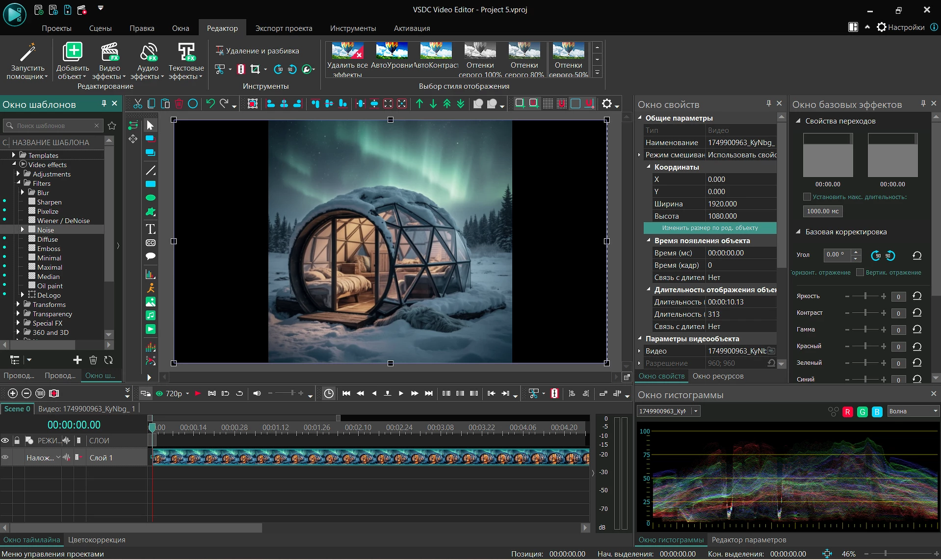Toggle visibility eye for Слой 1
This screenshot has height=560, width=941.
point(5,458)
